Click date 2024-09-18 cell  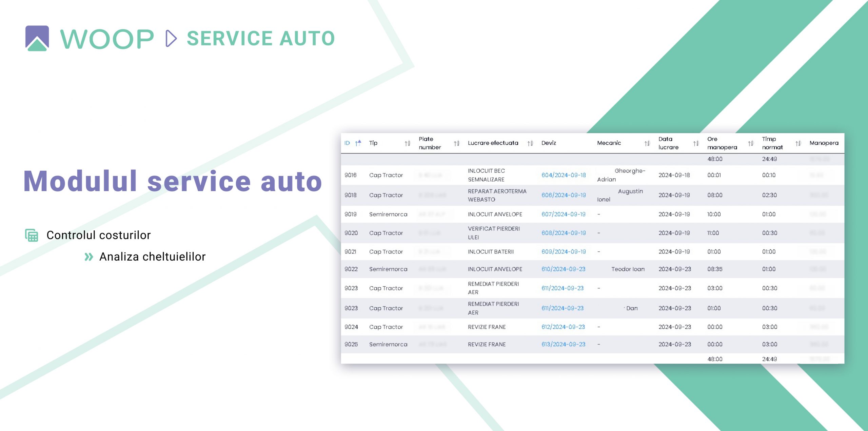674,175
